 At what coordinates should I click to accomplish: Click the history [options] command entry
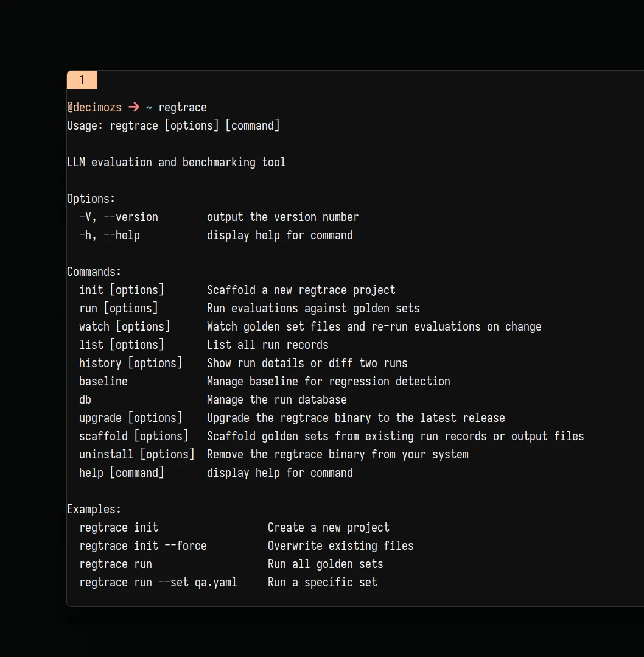pyautogui.click(x=131, y=363)
